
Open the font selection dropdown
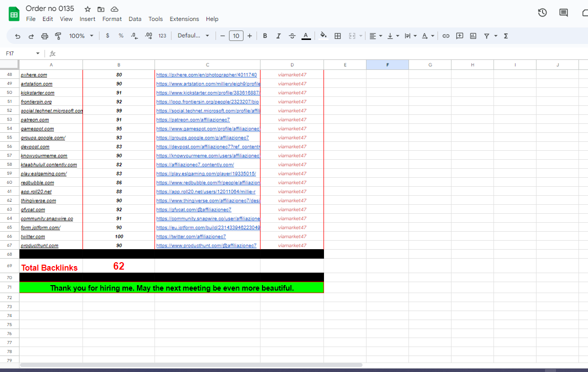pos(192,35)
